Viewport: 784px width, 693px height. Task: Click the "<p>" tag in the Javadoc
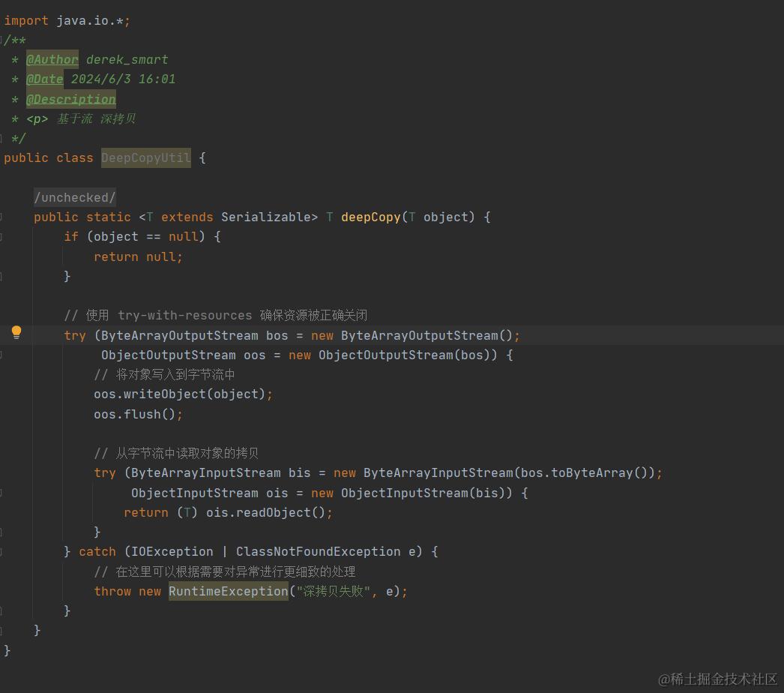pos(37,119)
